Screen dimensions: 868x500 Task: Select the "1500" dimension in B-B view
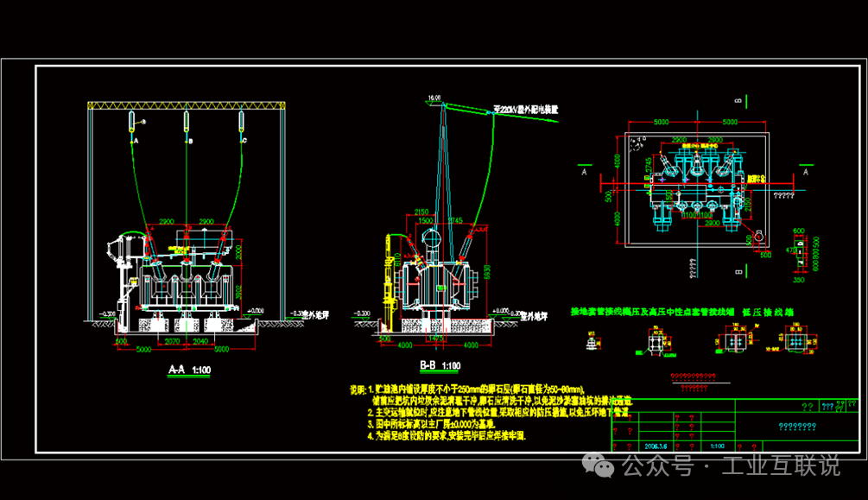[426, 220]
